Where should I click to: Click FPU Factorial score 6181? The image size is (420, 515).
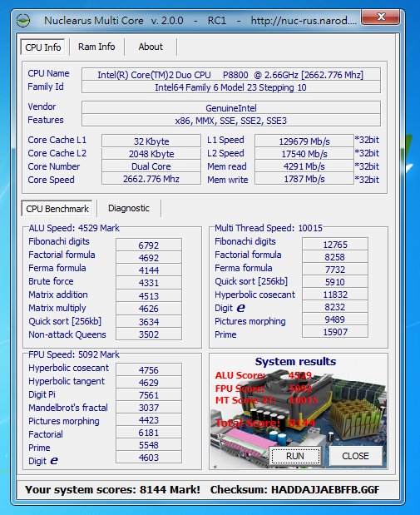pos(149,433)
